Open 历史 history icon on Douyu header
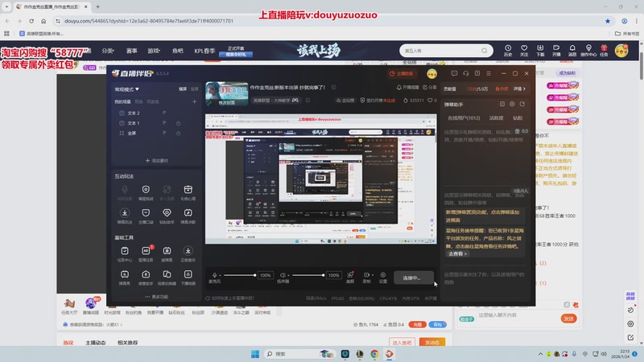The width and height of the screenshot is (644, 362). click(x=508, y=51)
